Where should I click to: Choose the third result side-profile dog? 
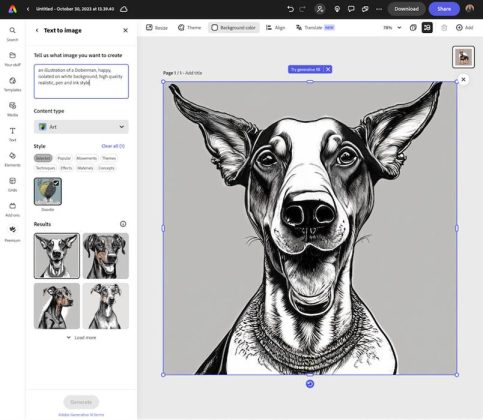[x=57, y=306]
